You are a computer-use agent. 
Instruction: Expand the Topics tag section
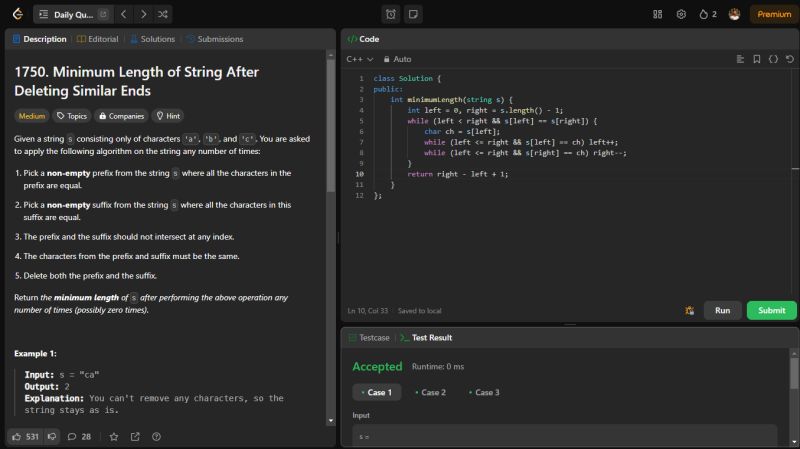pyautogui.click(x=71, y=116)
